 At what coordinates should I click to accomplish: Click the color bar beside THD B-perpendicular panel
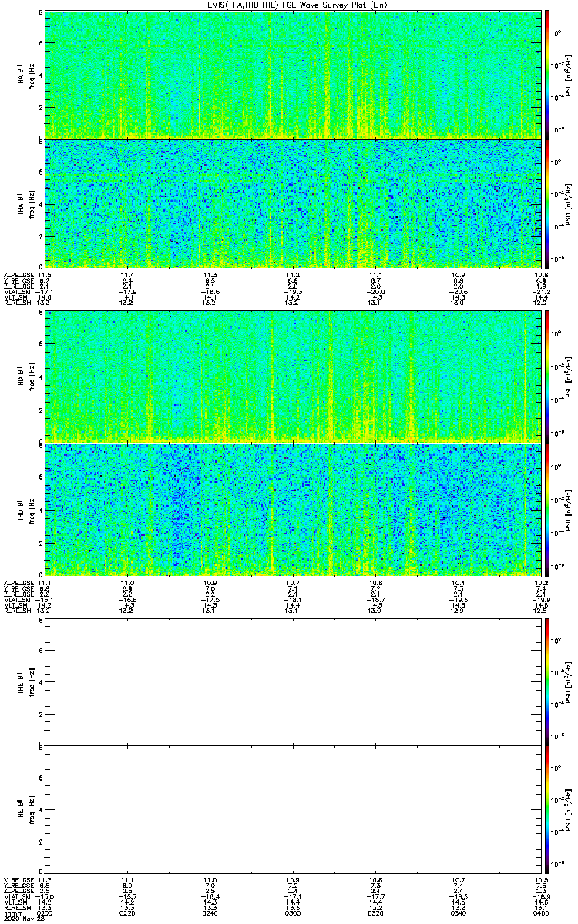[x=547, y=378]
